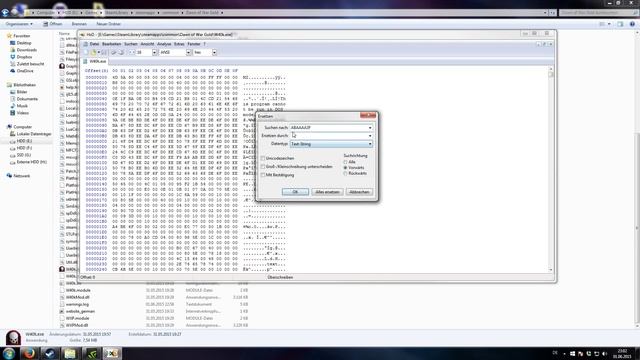The image size is (640, 360).
Task: Open the Ersetzen durch dropdown arrow
Action: pyautogui.click(x=370, y=136)
